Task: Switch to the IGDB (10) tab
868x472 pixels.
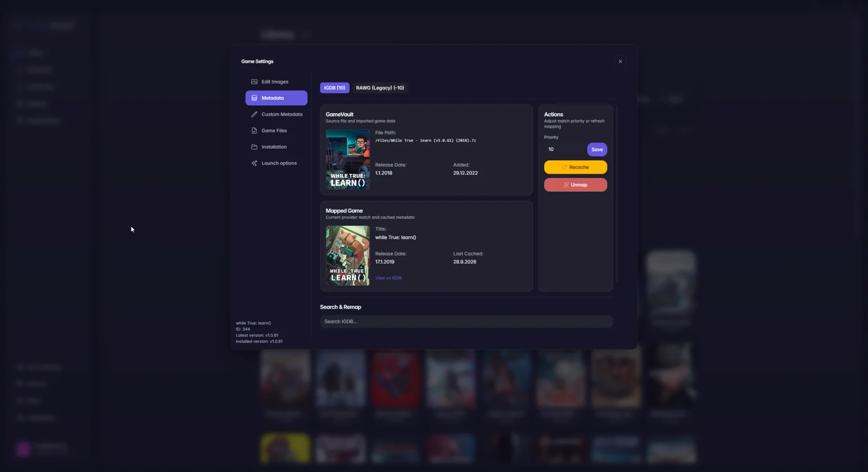Action: [x=334, y=88]
